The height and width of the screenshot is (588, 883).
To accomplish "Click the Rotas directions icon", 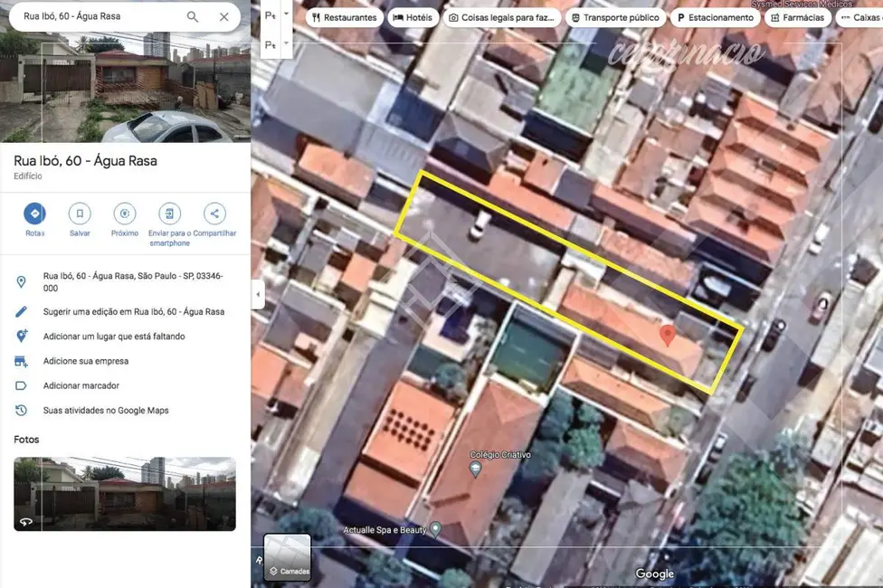I will point(34,214).
